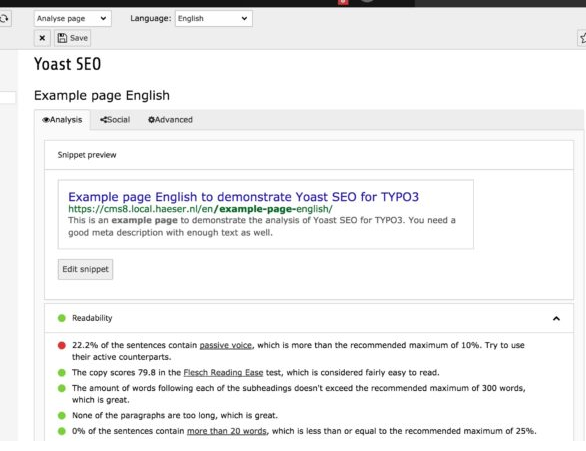
Task: Open the Flesch Reading Ease link
Action: pos(223,373)
